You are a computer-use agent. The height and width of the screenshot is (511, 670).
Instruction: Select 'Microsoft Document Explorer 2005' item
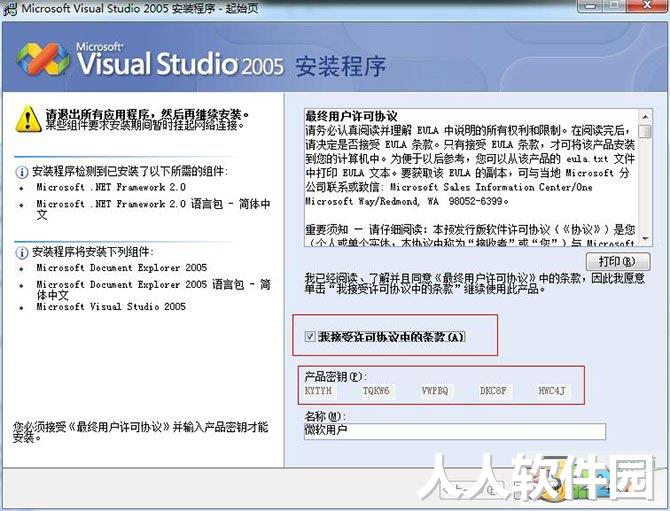(122, 267)
